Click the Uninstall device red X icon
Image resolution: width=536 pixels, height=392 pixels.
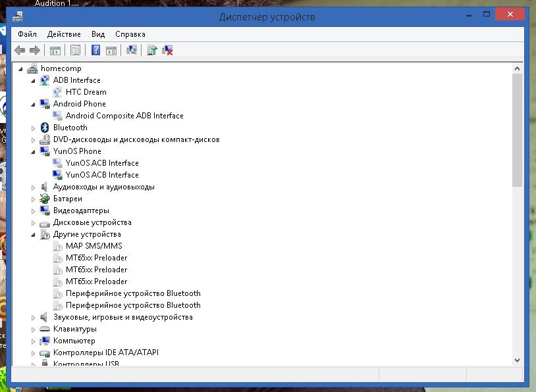point(168,51)
